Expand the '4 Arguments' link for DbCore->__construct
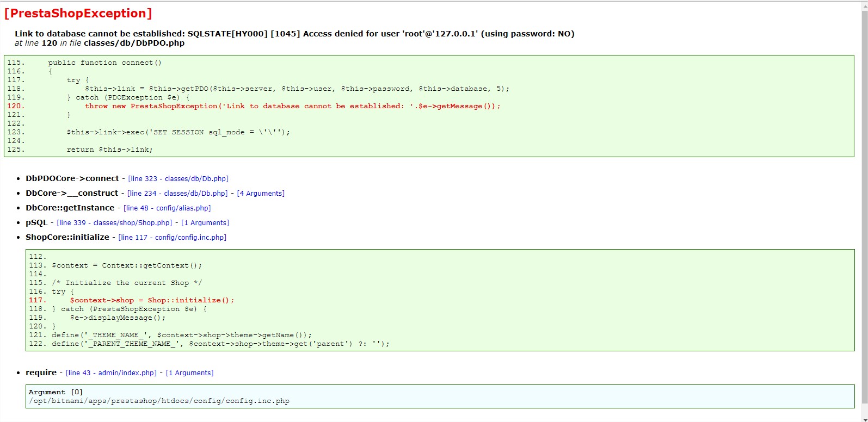This screenshot has width=868, height=422. pyautogui.click(x=261, y=193)
